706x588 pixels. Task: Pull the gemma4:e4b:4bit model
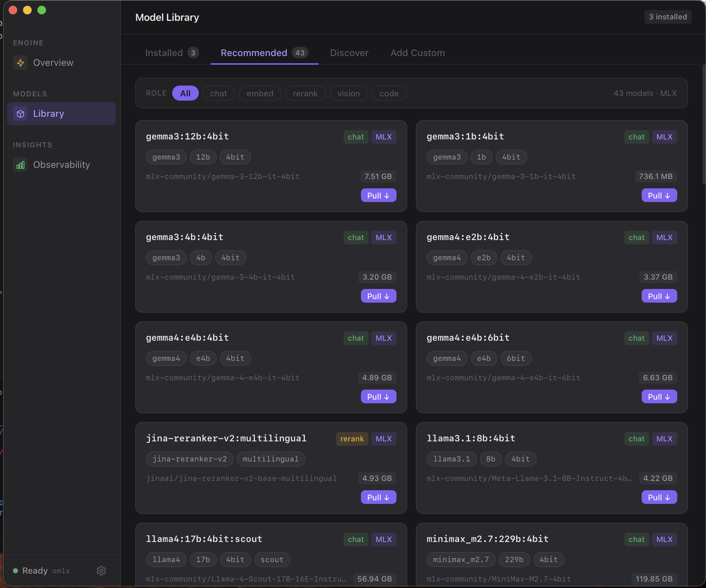[x=379, y=397]
